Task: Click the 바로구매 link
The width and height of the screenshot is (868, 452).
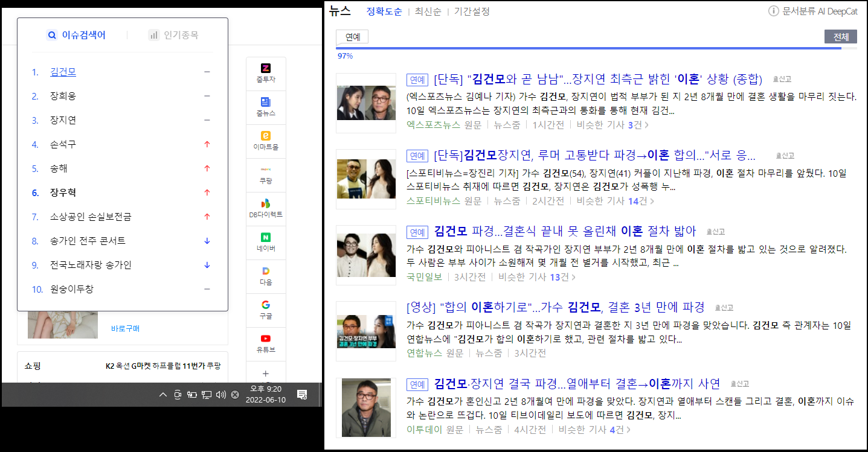Action: tap(125, 329)
